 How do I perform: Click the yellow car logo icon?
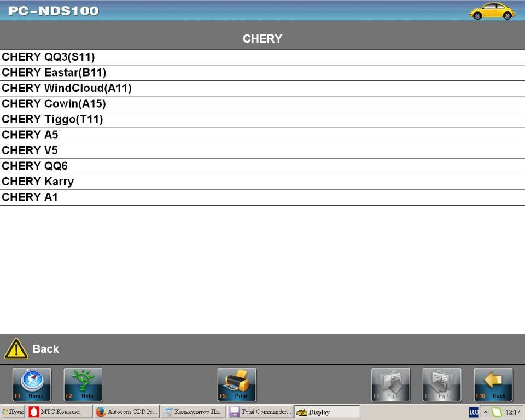[x=492, y=11]
